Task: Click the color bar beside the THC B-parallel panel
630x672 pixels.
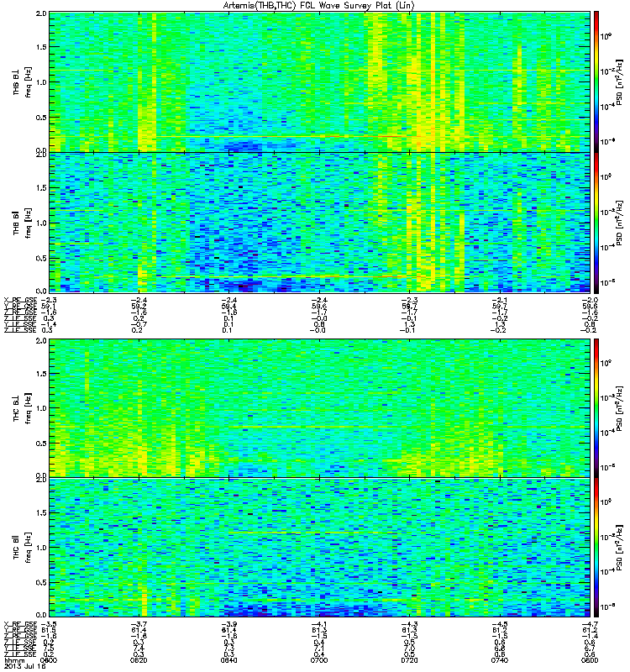Action: 596,548
